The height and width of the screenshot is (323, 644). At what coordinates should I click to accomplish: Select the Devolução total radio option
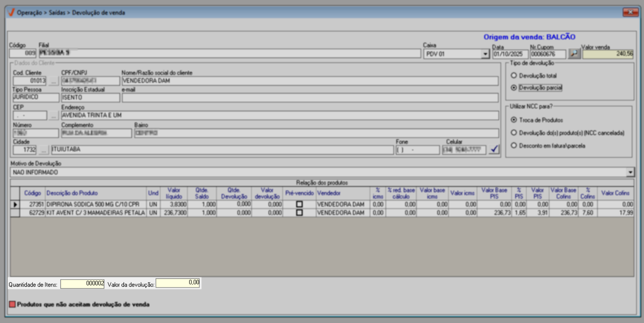pos(514,76)
